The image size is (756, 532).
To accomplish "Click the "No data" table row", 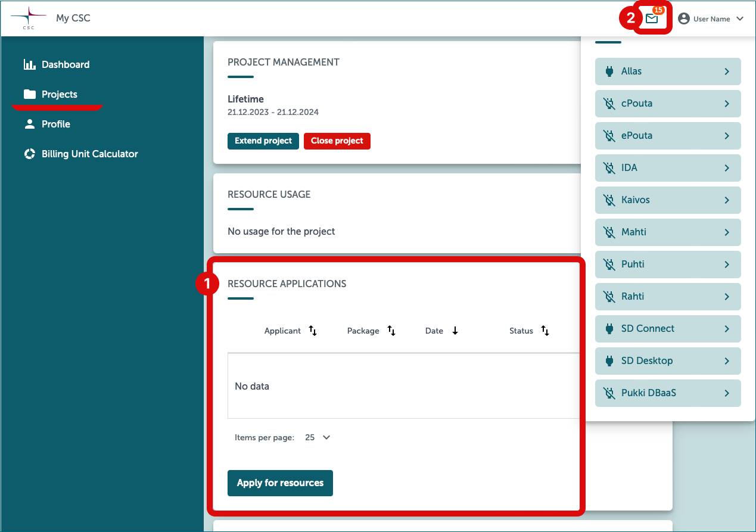I will click(x=404, y=386).
